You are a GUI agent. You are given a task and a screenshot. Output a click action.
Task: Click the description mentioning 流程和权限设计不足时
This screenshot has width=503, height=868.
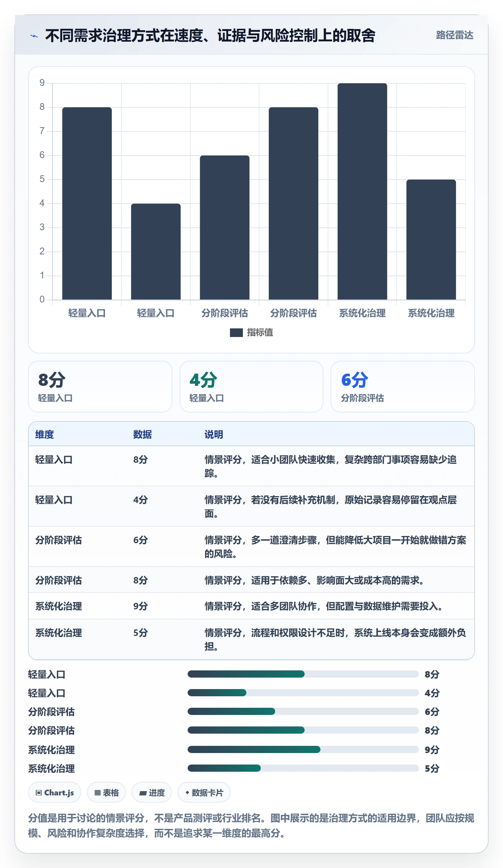tap(336, 640)
